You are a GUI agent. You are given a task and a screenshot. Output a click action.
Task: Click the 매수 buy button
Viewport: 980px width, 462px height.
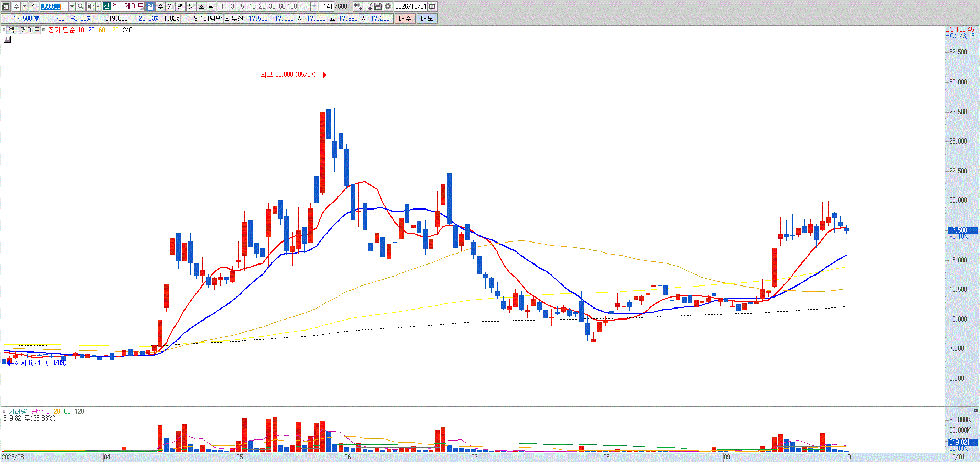pos(405,18)
